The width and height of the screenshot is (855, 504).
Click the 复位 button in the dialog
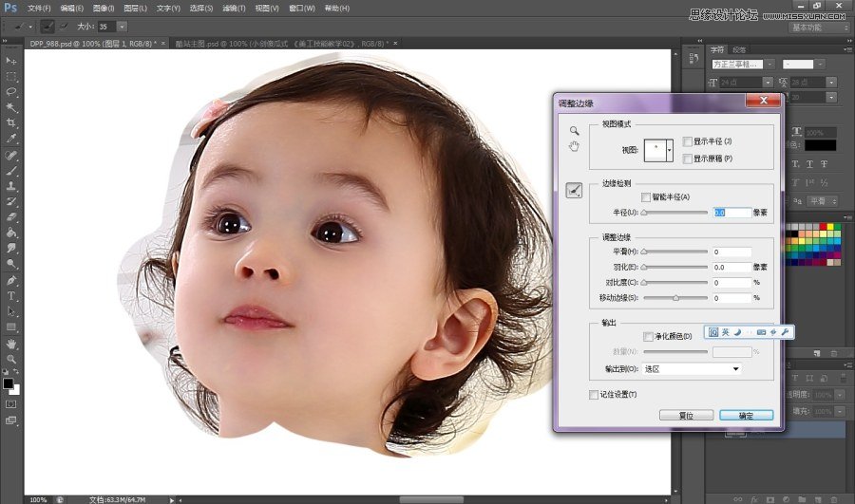pyautogui.click(x=686, y=415)
